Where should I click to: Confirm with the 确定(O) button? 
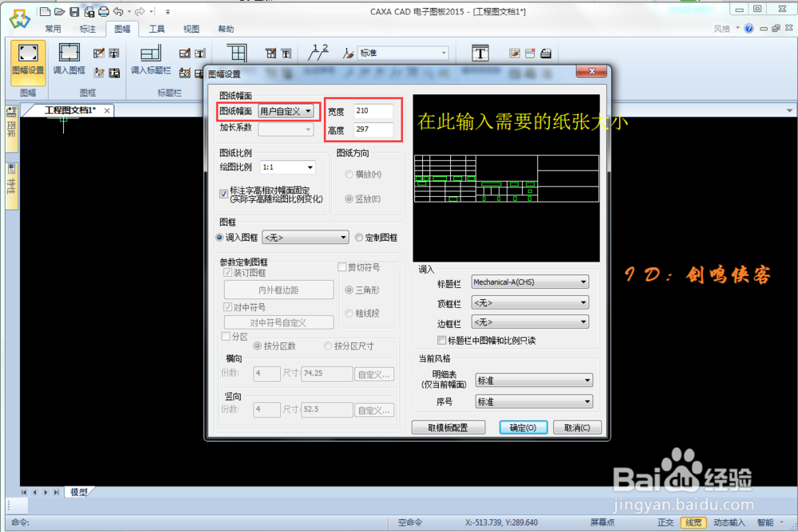[523, 428]
